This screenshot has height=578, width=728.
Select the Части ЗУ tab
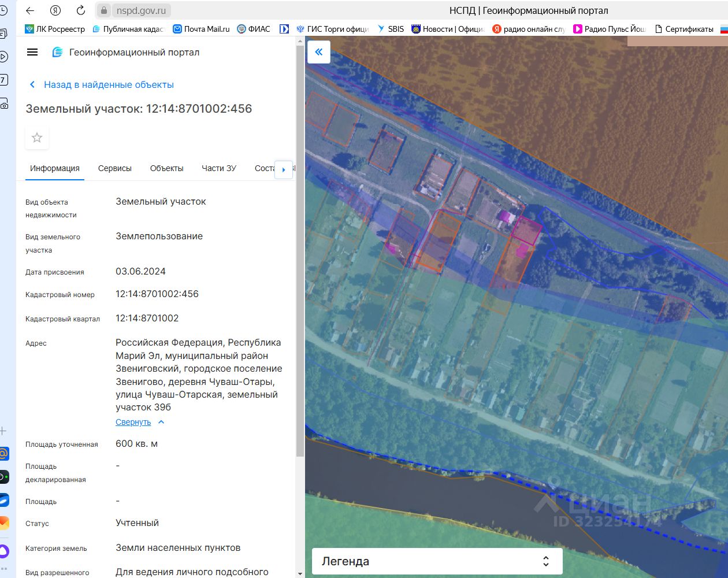pyautogui.click(x=218, y=168)
